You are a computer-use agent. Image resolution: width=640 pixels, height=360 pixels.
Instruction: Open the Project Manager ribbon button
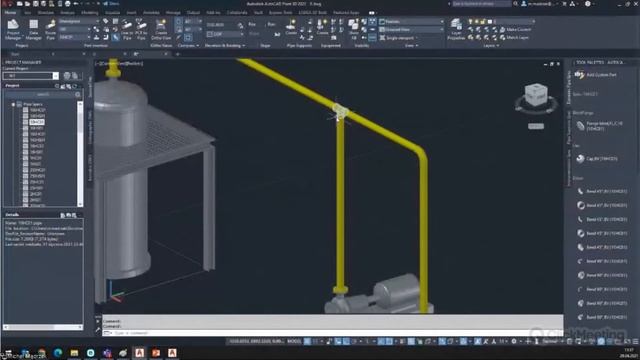pos(13,29)
